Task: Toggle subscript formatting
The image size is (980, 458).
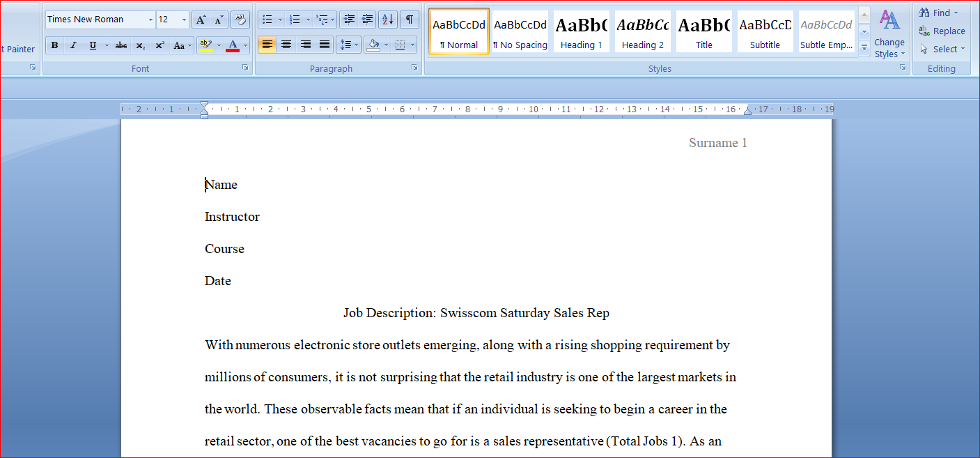Action: click(141, 45)
